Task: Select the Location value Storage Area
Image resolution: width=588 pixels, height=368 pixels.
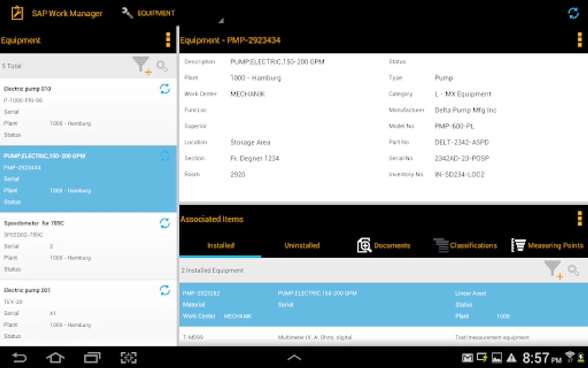Action: (250, 142)
